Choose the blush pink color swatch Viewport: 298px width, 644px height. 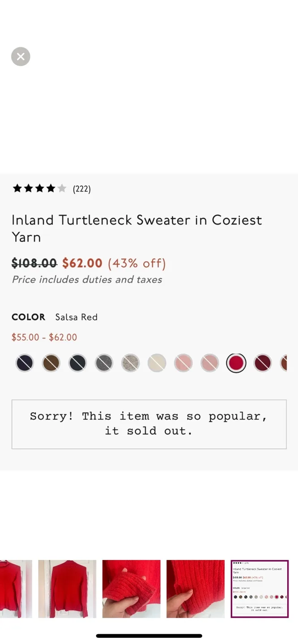pos(209,363)
